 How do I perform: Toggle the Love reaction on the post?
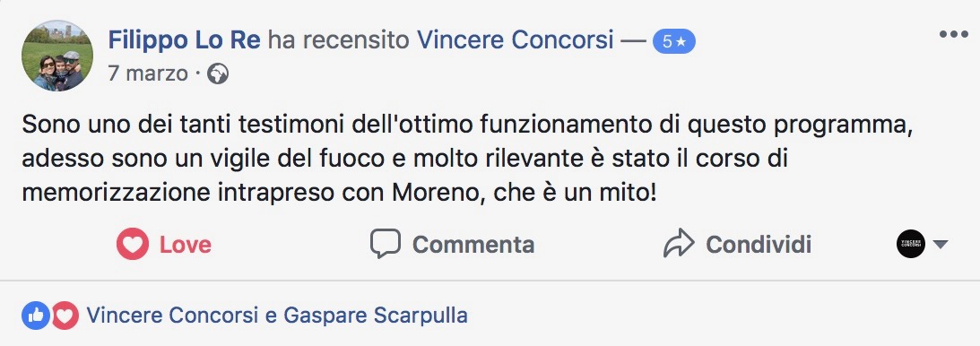(x=164, y=244)
